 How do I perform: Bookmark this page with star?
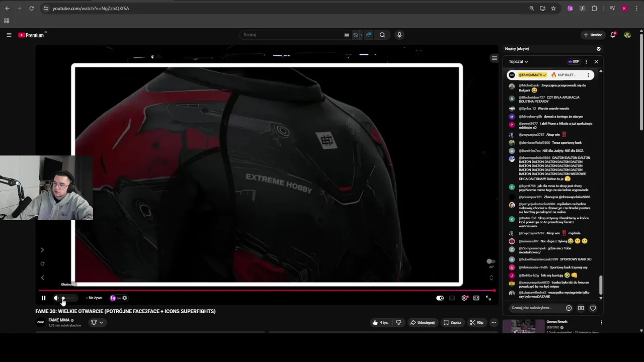[553, 8]
